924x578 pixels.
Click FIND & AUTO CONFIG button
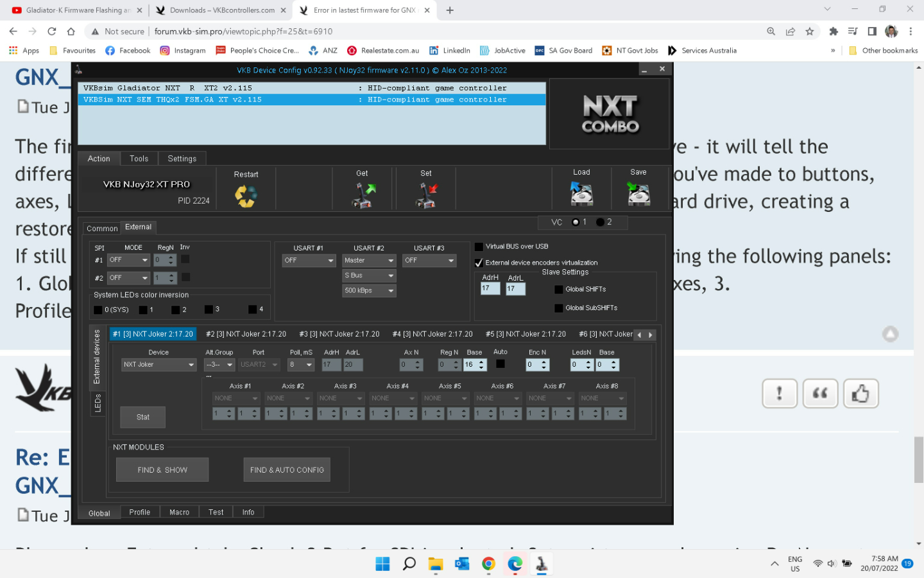pyautogui.click(x=287, y=470)
